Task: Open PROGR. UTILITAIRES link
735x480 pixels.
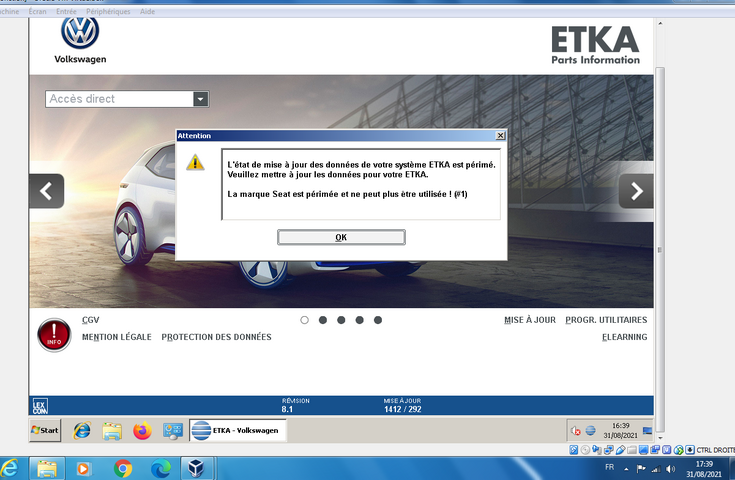Action: pyautogui.click(x=606, y=320)
